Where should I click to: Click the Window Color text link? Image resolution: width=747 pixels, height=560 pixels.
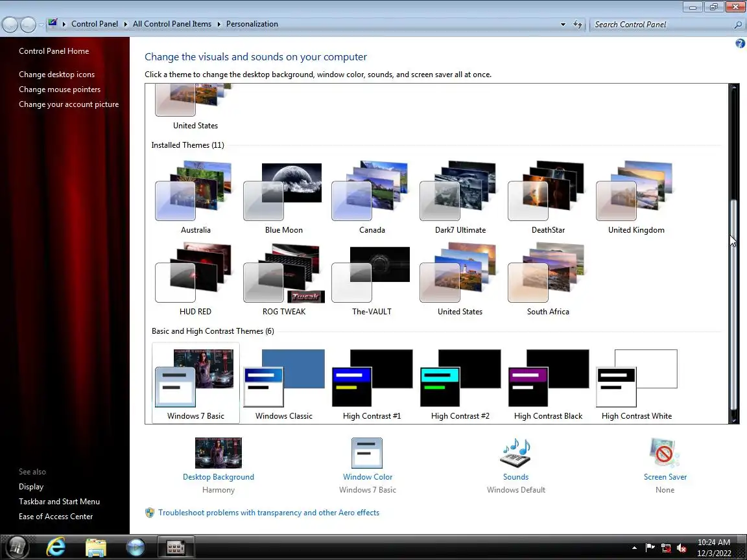pos(367,476)
